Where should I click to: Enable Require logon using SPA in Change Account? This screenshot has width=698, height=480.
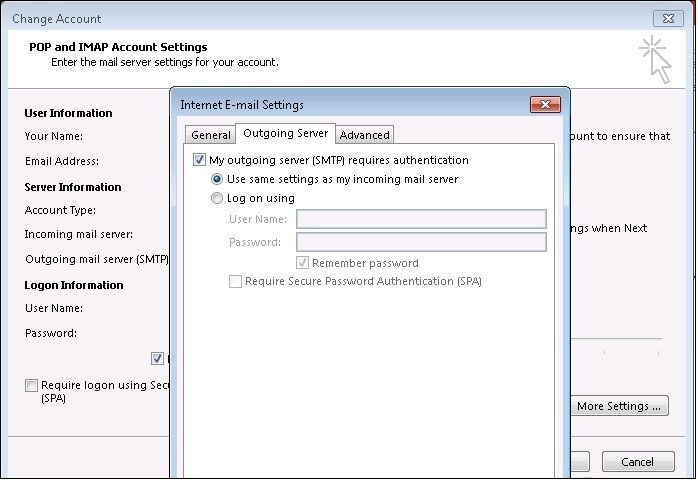(x=32, y=385)
